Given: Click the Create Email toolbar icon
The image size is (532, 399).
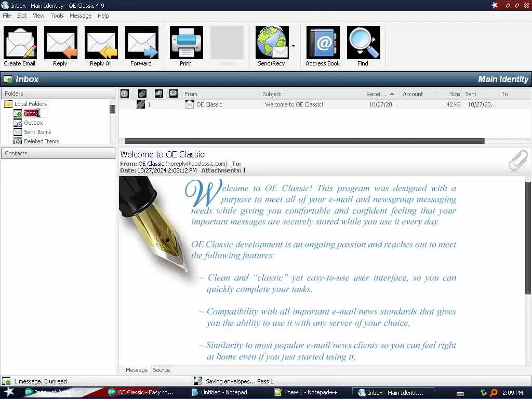Looking at the screenshot, I should [x=20, y=43].
